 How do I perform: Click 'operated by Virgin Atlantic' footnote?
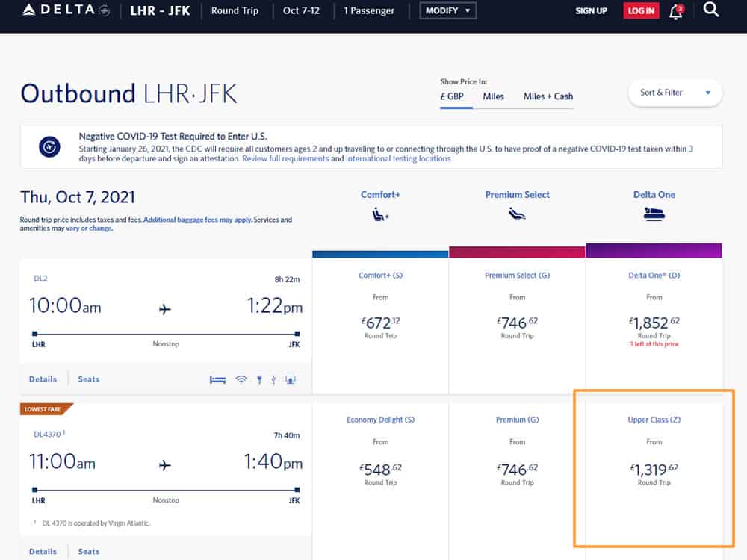(x=96, y=523)
